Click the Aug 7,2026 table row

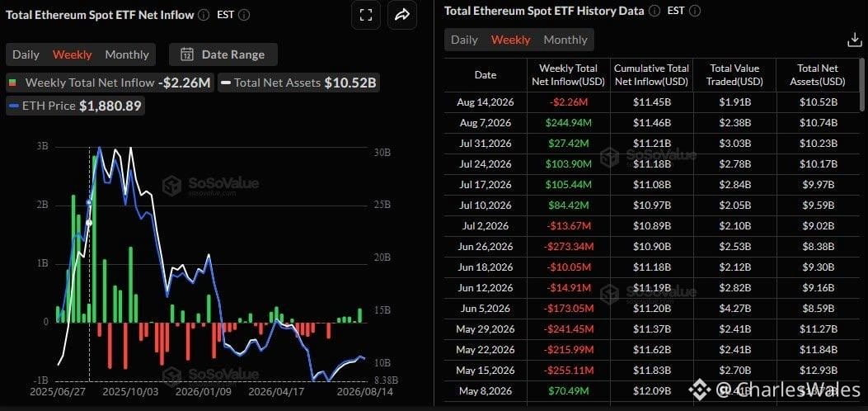coord(651,122)
